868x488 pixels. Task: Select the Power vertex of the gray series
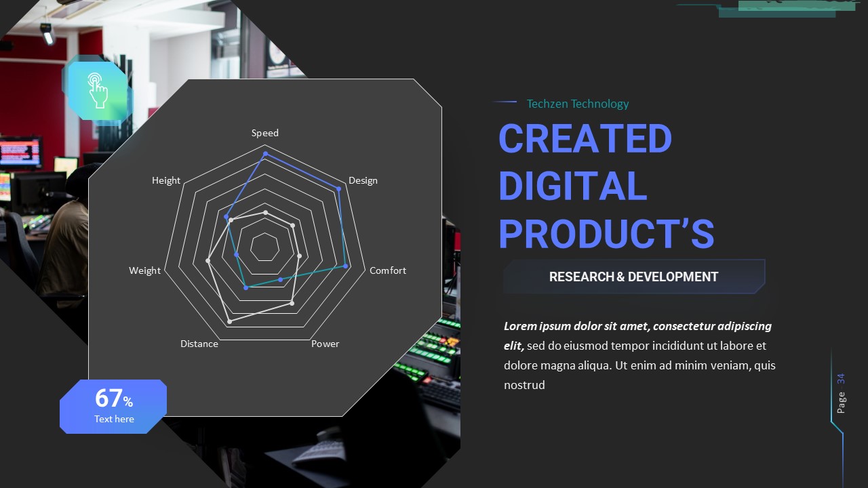(292, 303)
